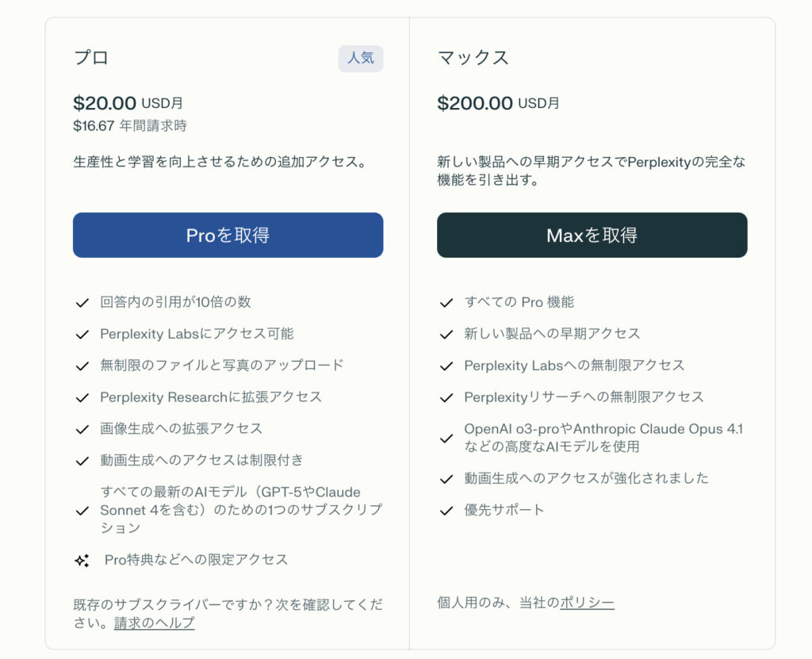Click checkmark next to 新しい製品への早期アクセス
812x659 pixels.
click(446, 334)
